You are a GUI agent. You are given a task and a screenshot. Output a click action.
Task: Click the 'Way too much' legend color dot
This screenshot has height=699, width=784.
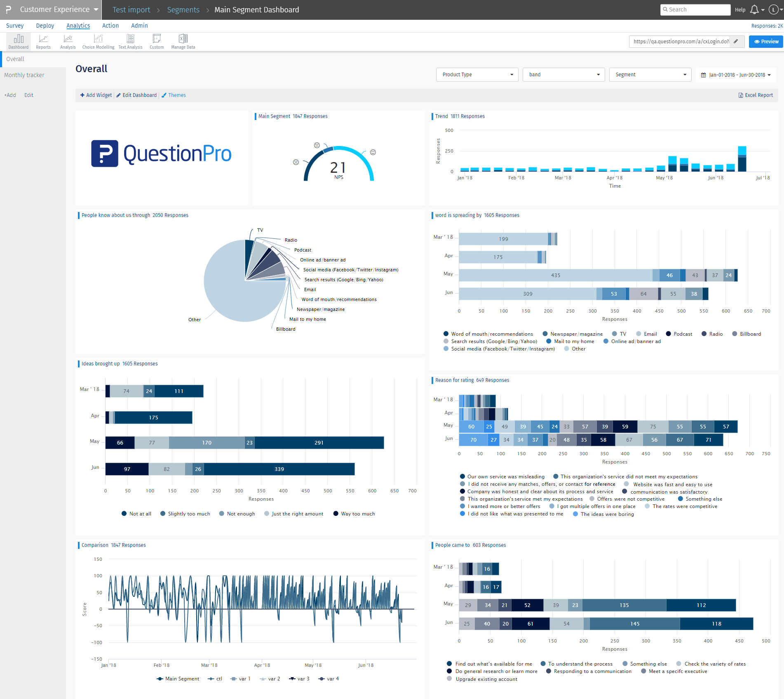[336, 514]
